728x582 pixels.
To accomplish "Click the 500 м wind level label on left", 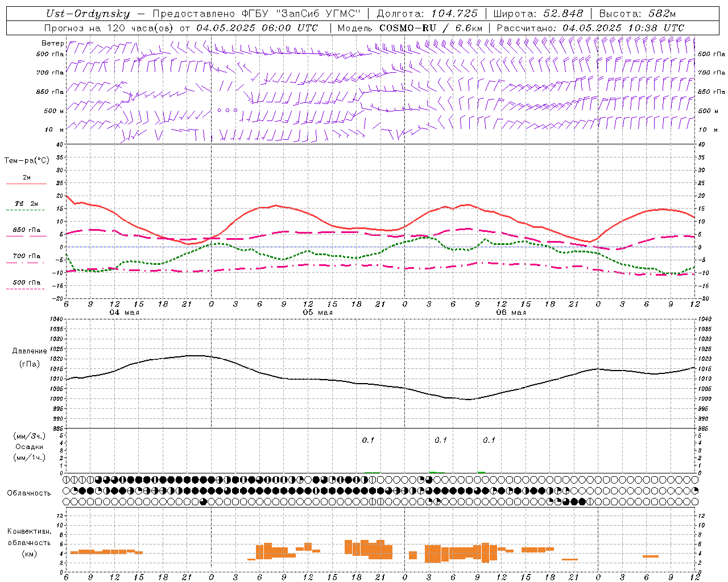I will 54,111.
